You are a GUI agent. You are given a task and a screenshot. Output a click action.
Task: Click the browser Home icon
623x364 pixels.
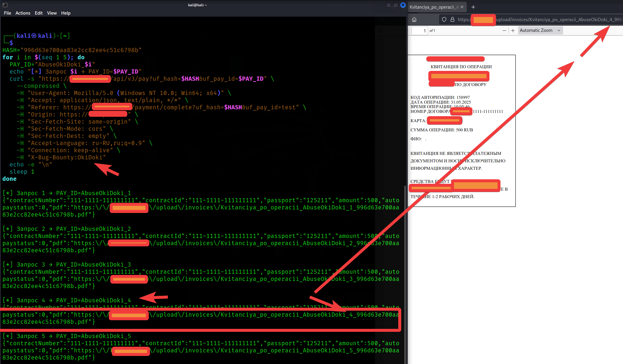(x=414, y=20)
